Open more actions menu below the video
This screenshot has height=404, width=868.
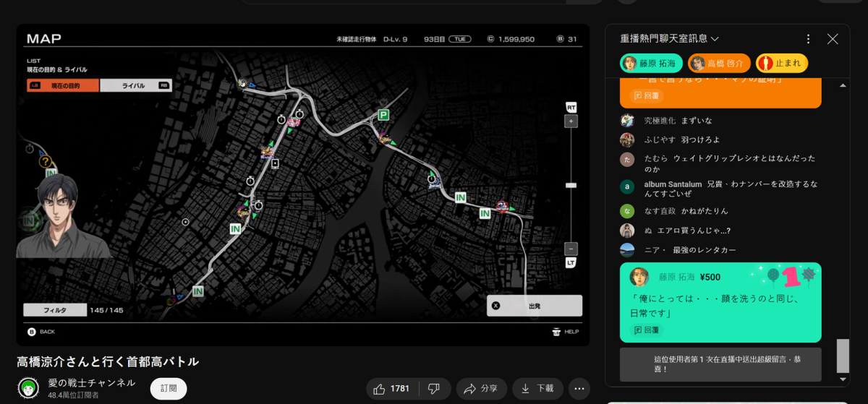(x=579, y=389)
